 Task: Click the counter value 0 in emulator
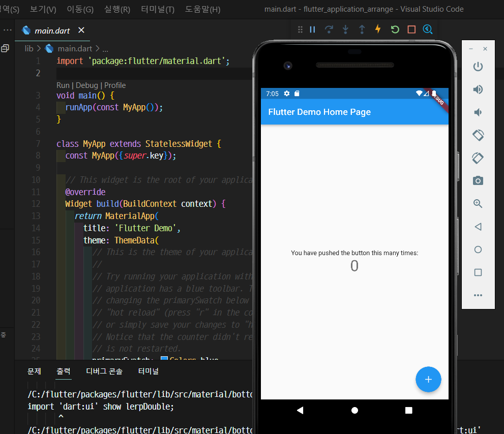tap(354, 266)
